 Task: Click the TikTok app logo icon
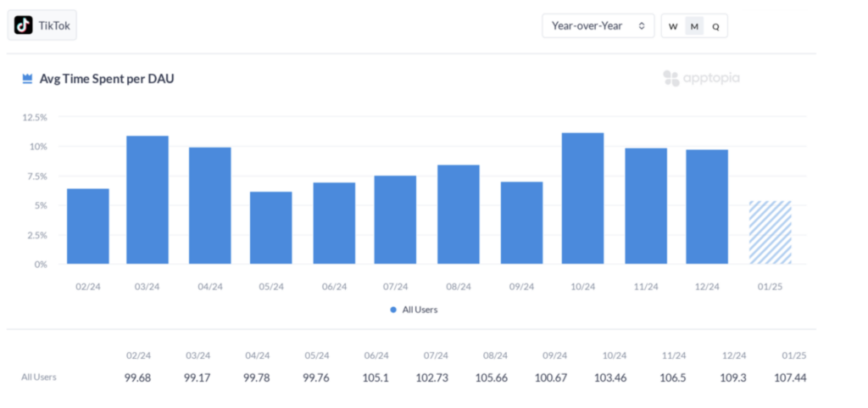pyautogui.click(x=24, y=25)
